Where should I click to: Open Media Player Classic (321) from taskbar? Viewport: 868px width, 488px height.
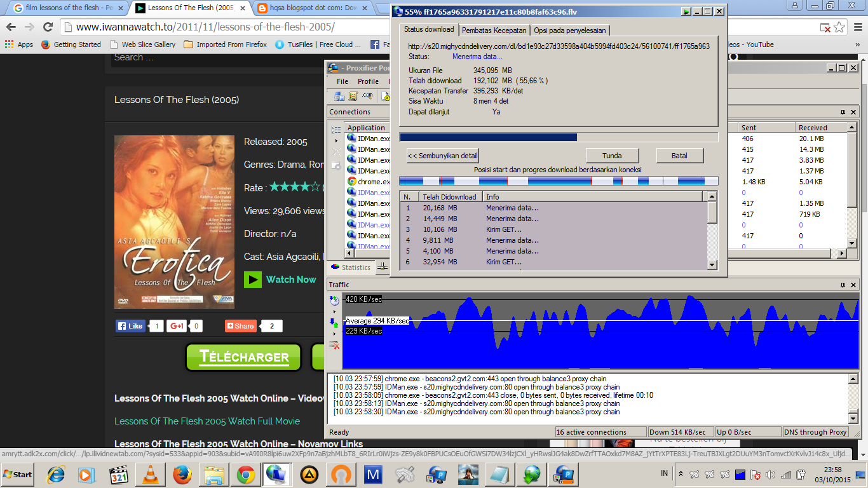tap(118, 474)
